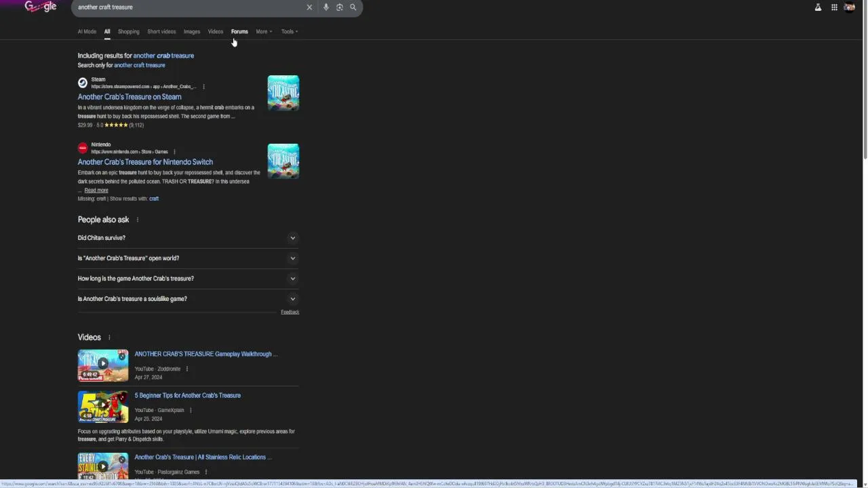This screenshot has width=868, height=488.
Task: Play the 5 Beginner Tips video thumbnail
Action: pyautogui.click(x=103, y=407)
